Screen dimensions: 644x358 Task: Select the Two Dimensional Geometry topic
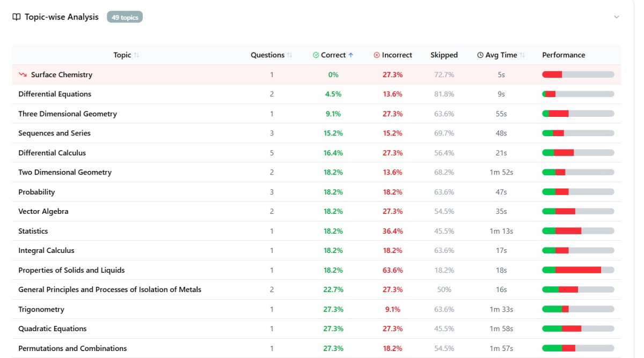pyautogui.click(x=65, y=173)
